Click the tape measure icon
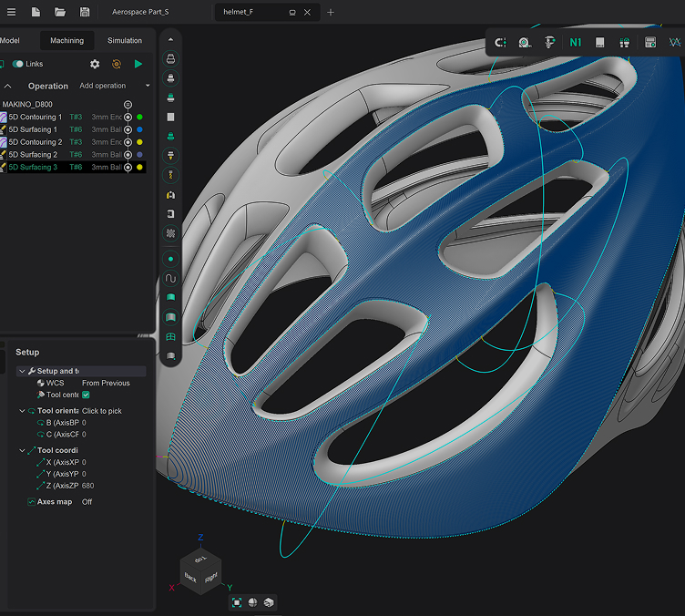 (x=525, y=43)
